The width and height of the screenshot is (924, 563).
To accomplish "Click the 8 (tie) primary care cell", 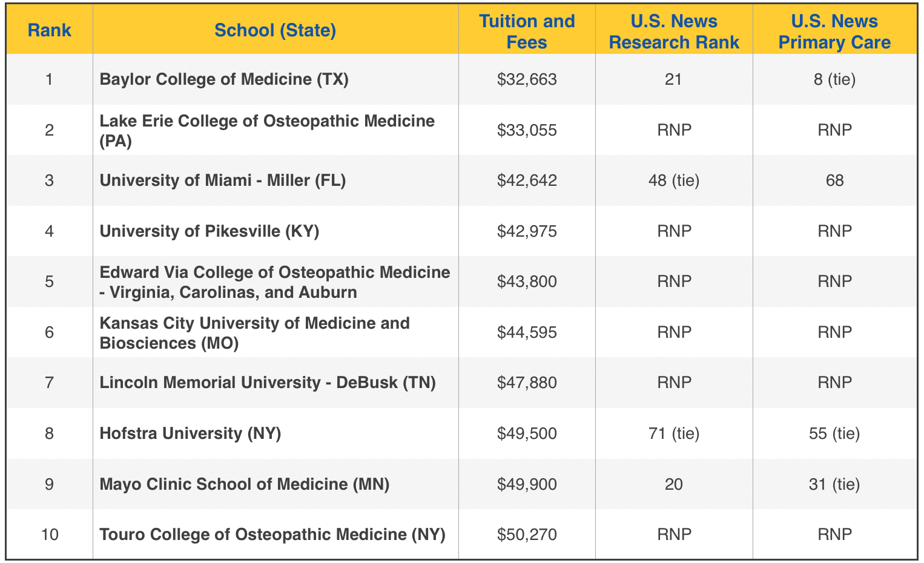I will (834, 79).
